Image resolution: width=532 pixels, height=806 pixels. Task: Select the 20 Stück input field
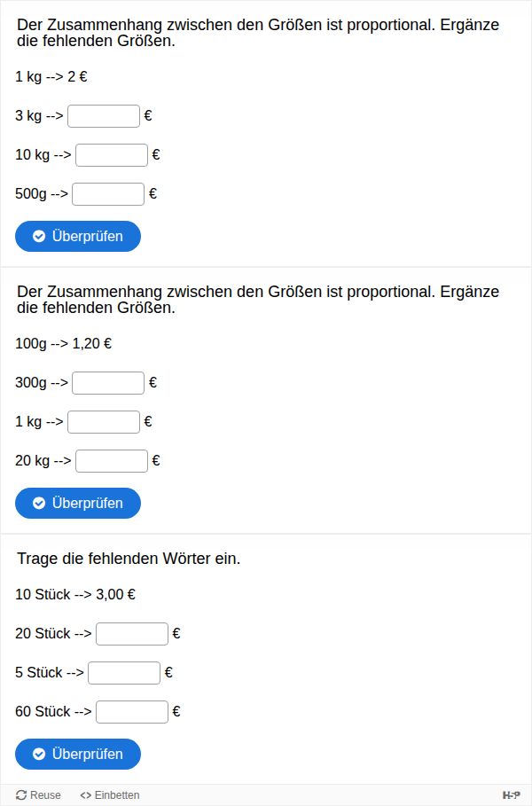(132, 634)
